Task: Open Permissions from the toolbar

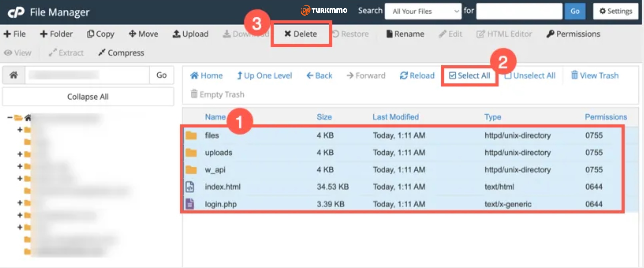Action: tap(573, 34)
